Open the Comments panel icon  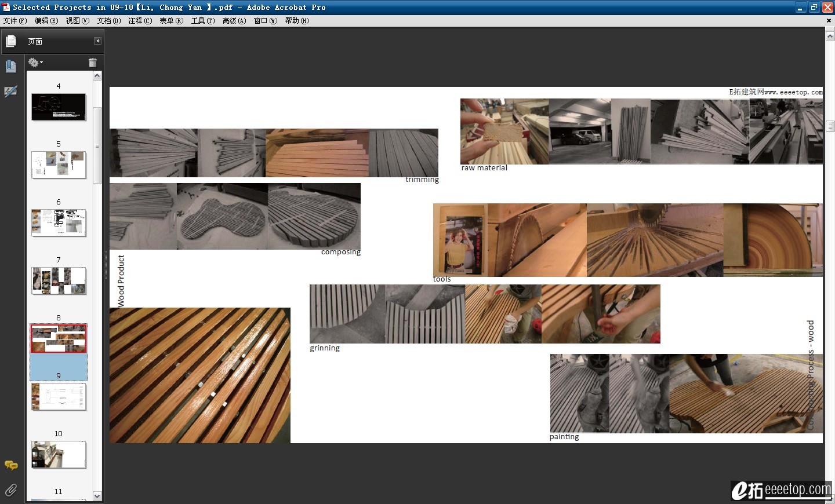pos(11,465)
